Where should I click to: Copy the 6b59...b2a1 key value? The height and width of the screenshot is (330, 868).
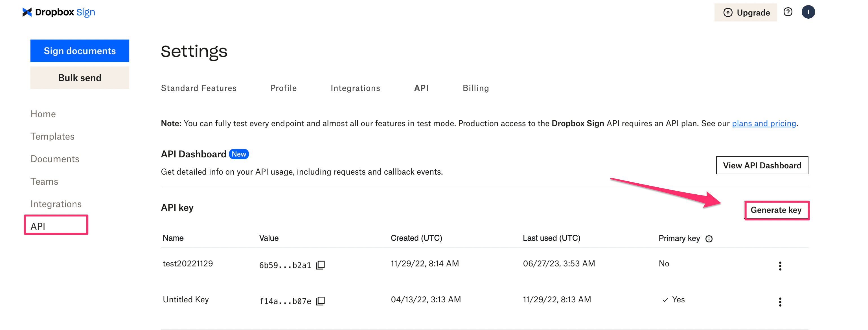320,265
